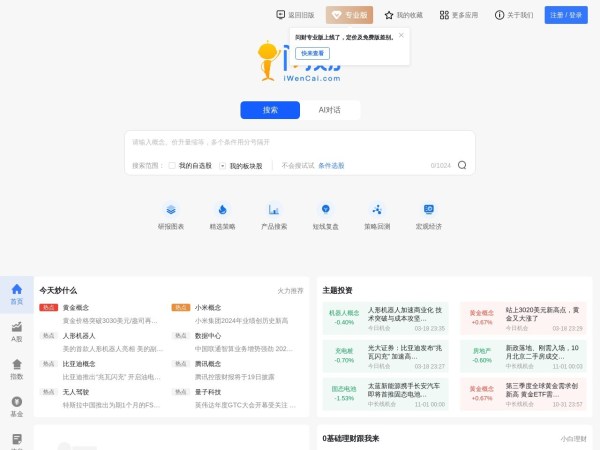Open the 宏观经济 macro economy icon
The height and width of the screenshot is (450, 600).
(428, 210)
